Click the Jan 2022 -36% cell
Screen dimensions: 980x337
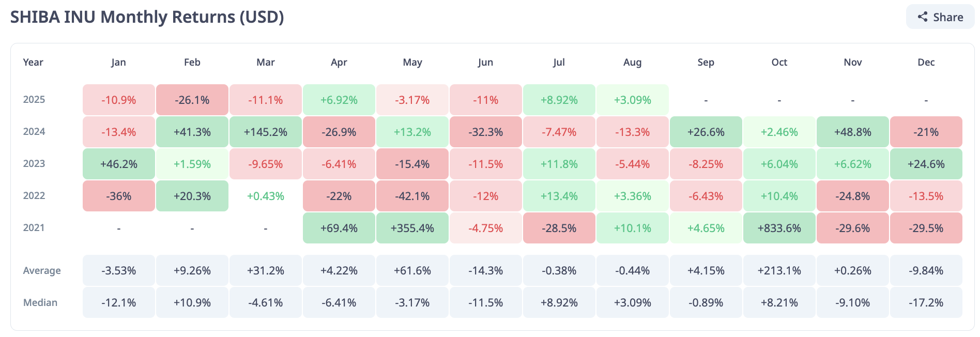click(x=118, y=196)
